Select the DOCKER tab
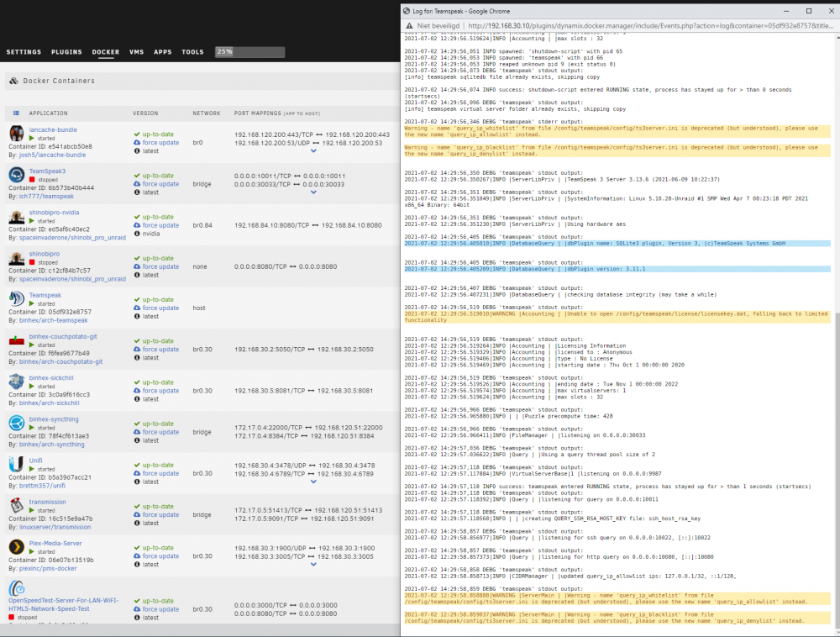Image resolution: width=840 pixels, height=637 pixels. pyautogui.click(x=106, y=52)
